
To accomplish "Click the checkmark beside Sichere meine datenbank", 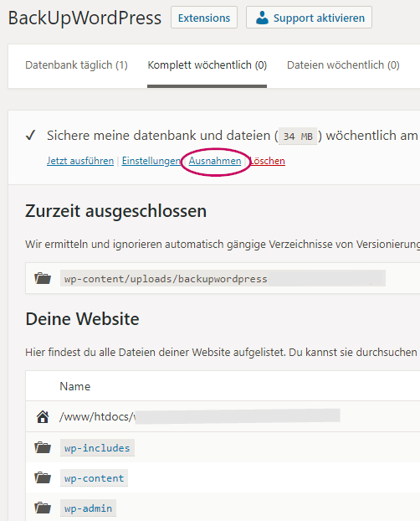I will point(31,135).
